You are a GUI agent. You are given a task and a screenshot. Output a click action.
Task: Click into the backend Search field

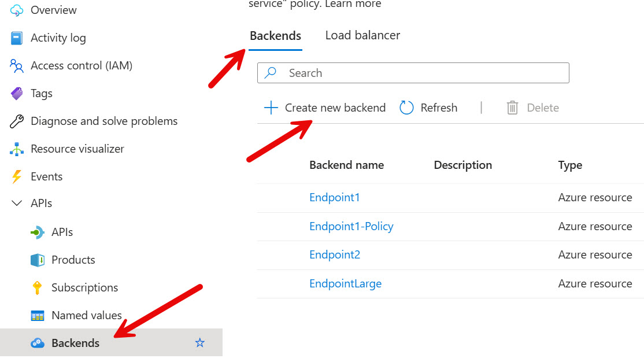(413, 73)
